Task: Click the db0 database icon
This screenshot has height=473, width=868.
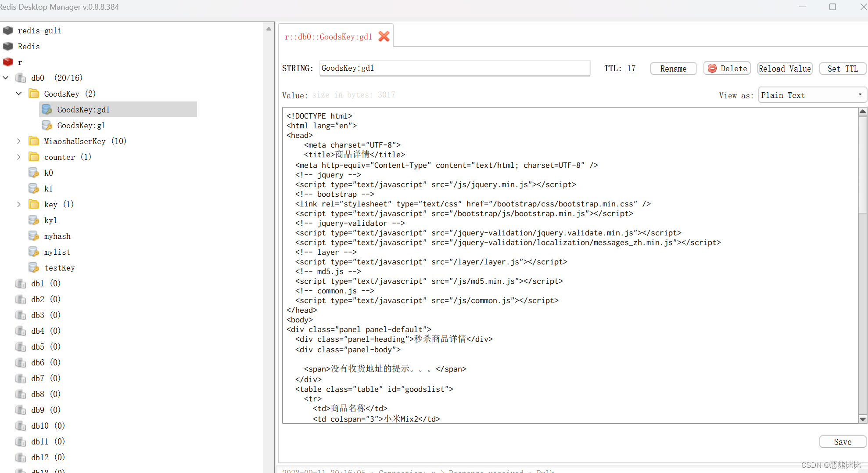Action: [x=21, y=78]
